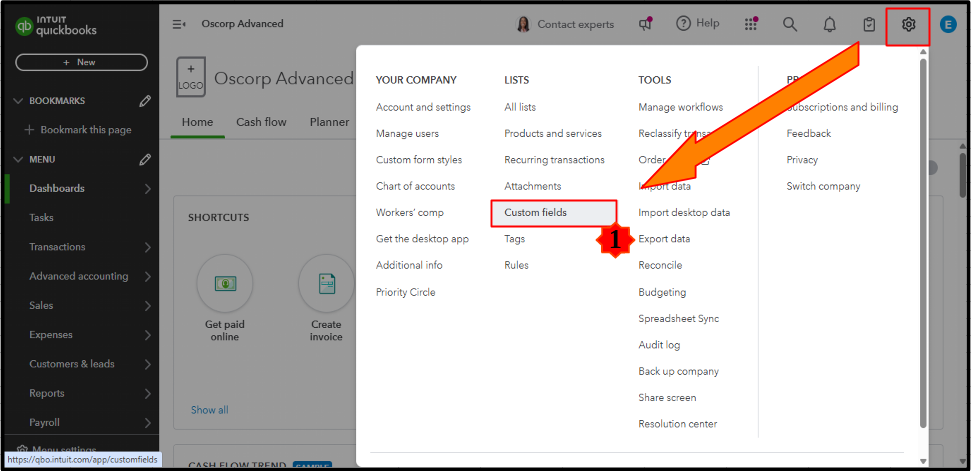Viewport: 971px width, 471px height.
Task: Switch to the Home tab
Action: [x=197, y=122]
